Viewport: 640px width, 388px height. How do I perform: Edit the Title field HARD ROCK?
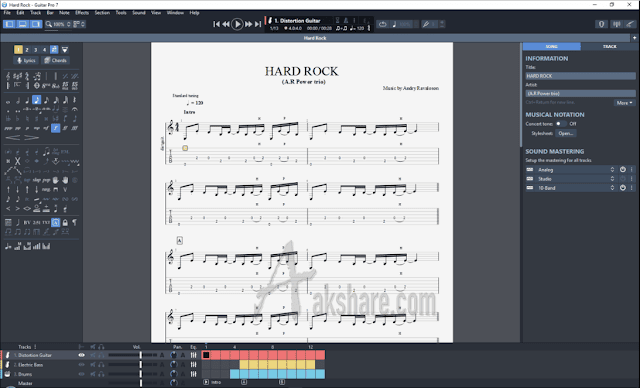pos(580,76)
